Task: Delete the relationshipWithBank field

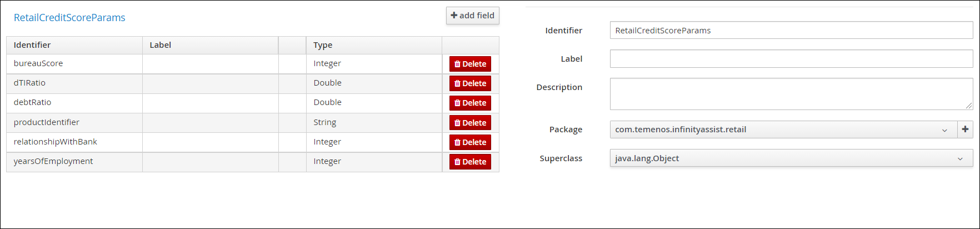Action: (470, 142)
